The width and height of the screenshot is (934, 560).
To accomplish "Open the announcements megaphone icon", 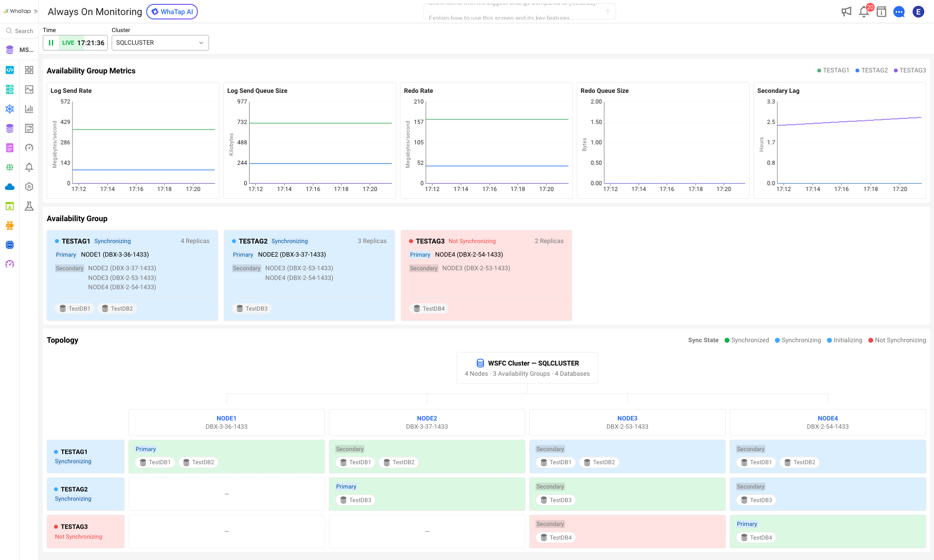I will 846,12.
